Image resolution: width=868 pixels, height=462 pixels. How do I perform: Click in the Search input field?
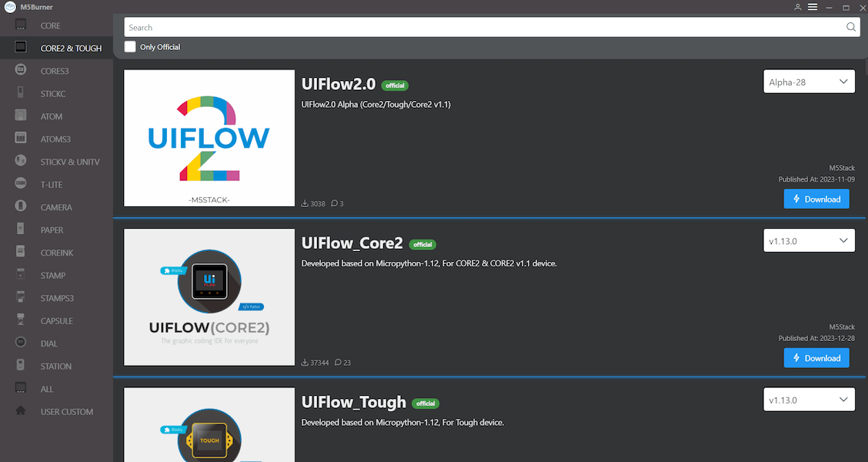coord(491,27)
